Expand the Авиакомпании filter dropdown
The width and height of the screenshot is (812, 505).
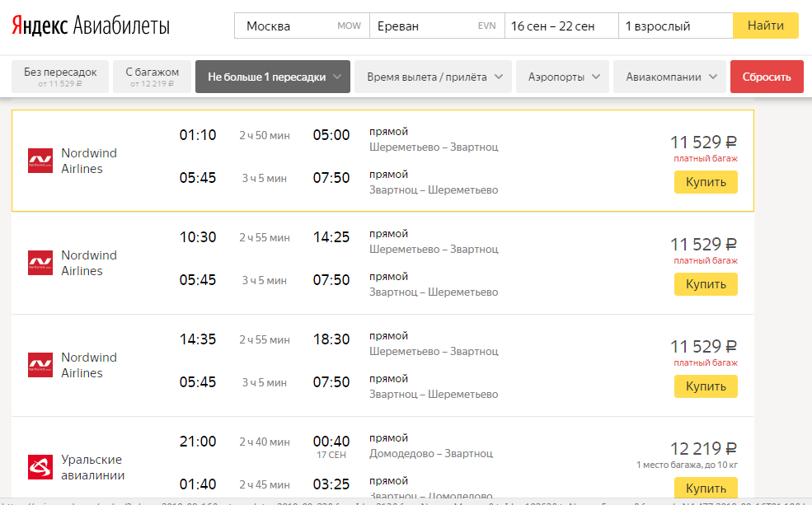point(670,77)
